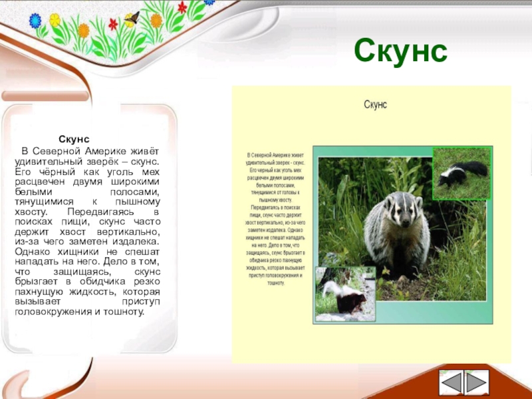This screenshot has height=399, width=532.
Task: Click the central badger photo
Action: click(402, 229)
